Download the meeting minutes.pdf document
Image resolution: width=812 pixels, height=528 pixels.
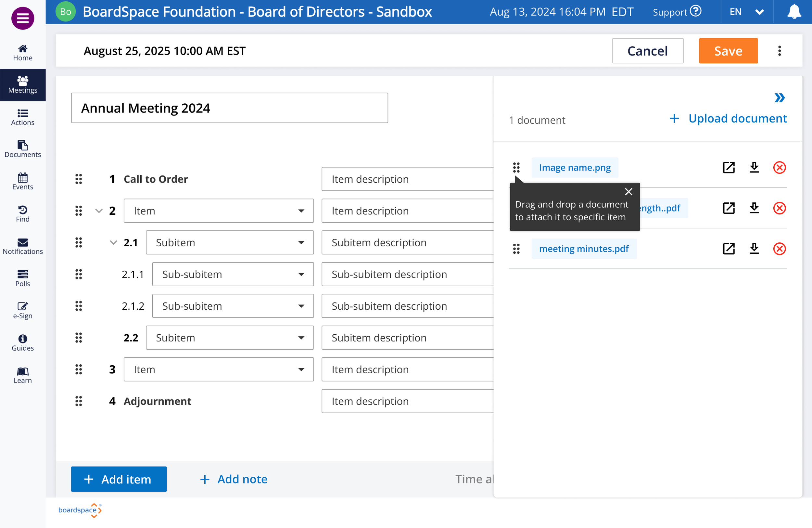754,249
